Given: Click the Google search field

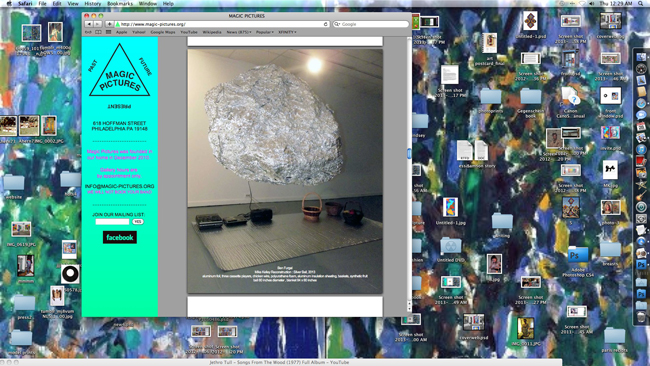Looking at the screenshot, I should coord(371,24).
